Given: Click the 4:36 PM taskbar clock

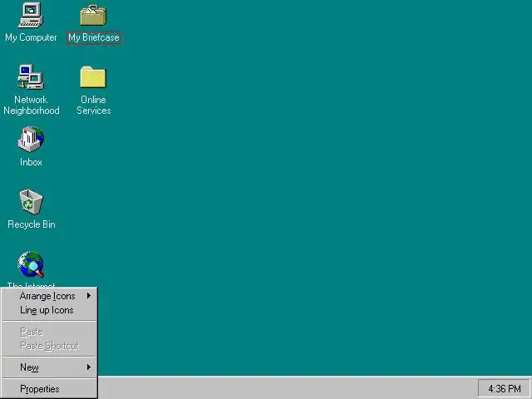Looking at the screenshot, I should click(x=505, y=388).
